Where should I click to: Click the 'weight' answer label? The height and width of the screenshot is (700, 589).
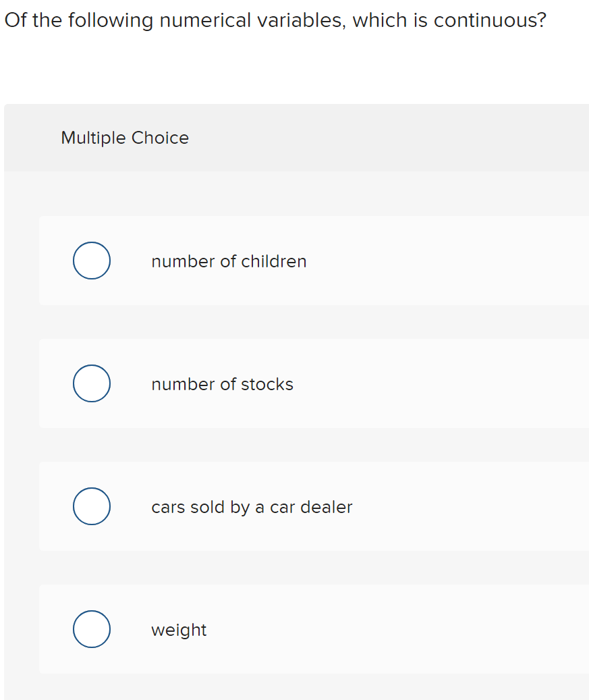coord(179,629)
